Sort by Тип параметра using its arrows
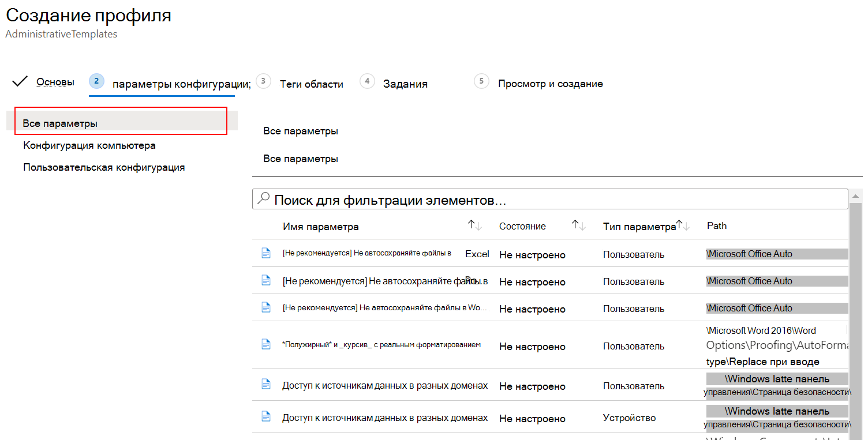The image size is (868, 440). pos(683,225)
